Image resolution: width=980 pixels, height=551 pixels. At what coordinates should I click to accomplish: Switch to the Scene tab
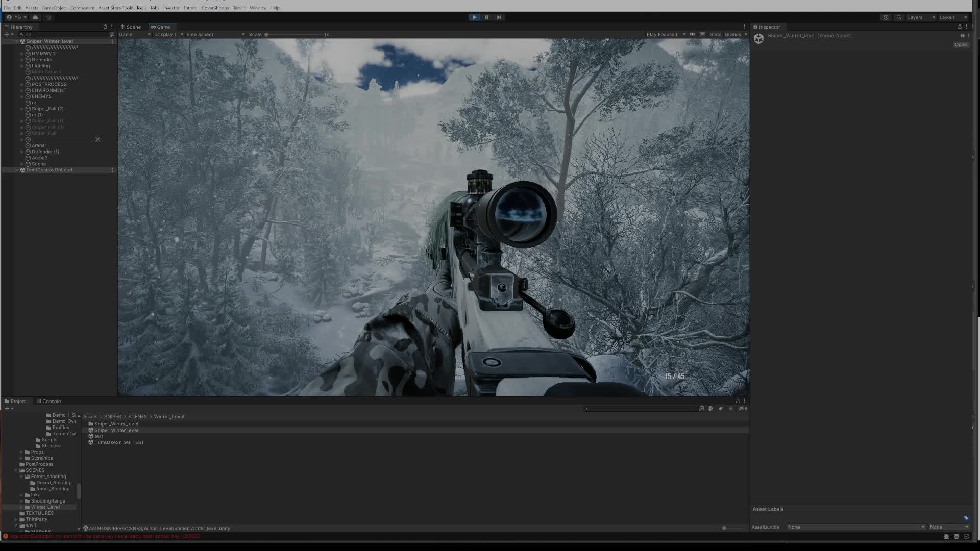[131, 27]
